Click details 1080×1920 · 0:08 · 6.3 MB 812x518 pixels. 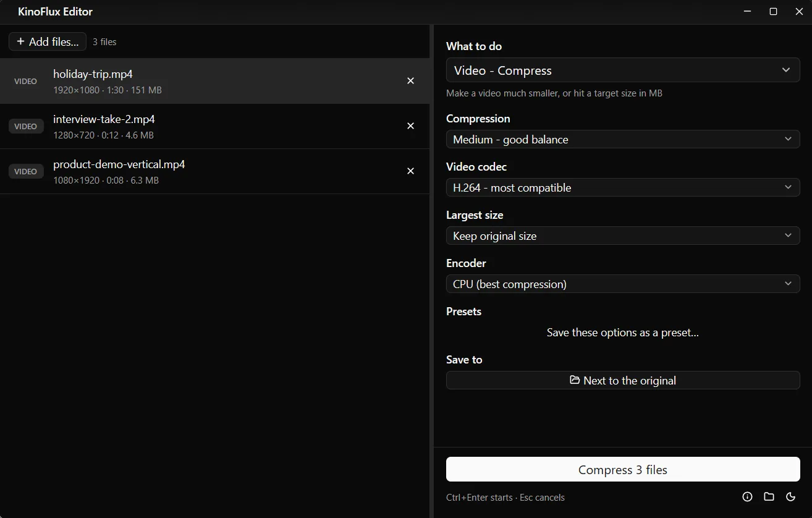(x=106, y=180)
